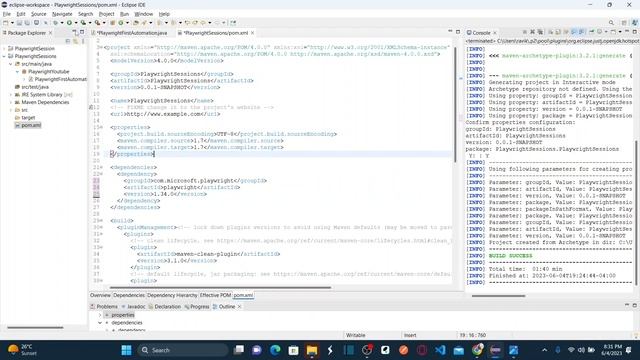This screenshot has width=640, height=360.
Task: Open Console view menu dropdown
Action: pos(620,32)
